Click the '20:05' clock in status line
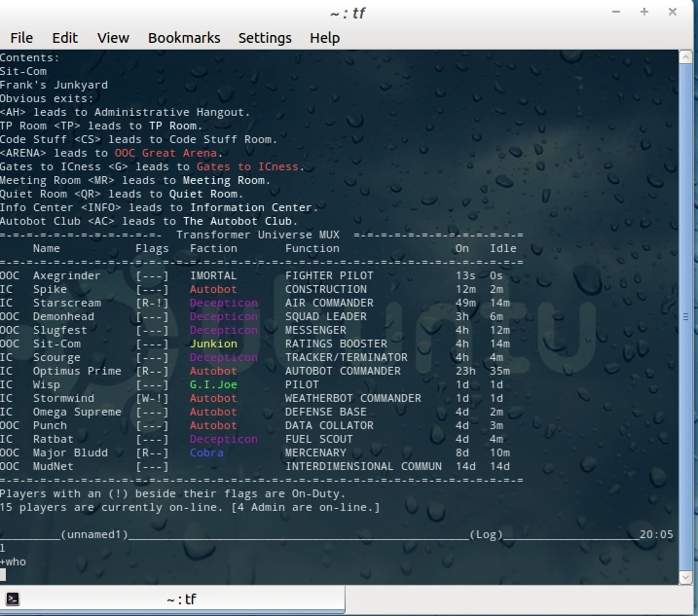Viewport: 698px width, 616px height. tap(656, 534)
